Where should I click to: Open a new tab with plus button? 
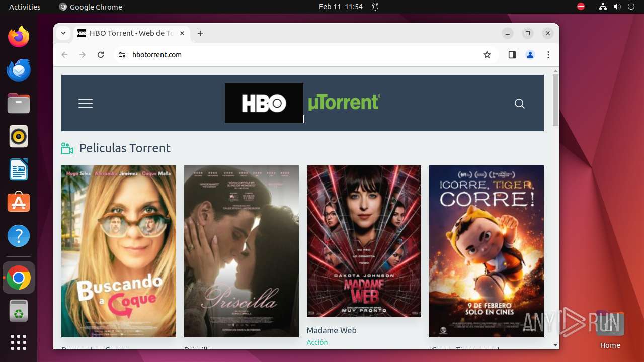(200, 33)
